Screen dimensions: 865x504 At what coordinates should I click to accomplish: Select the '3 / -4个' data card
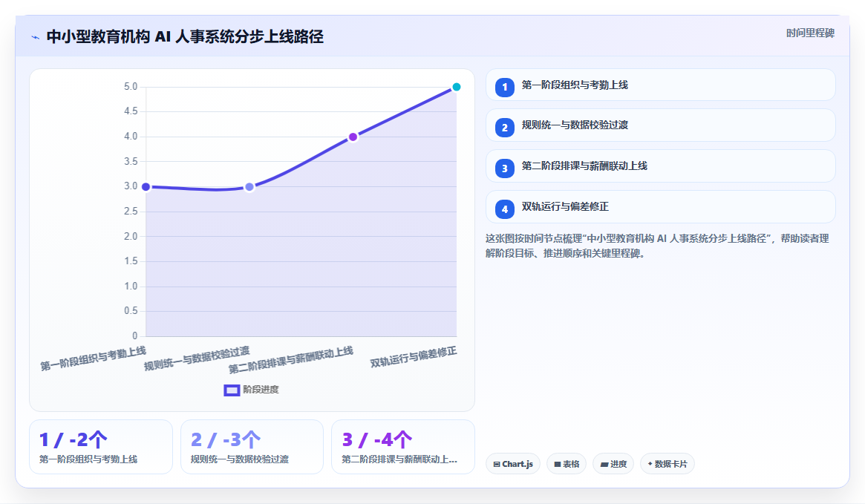tap(403, 447)
